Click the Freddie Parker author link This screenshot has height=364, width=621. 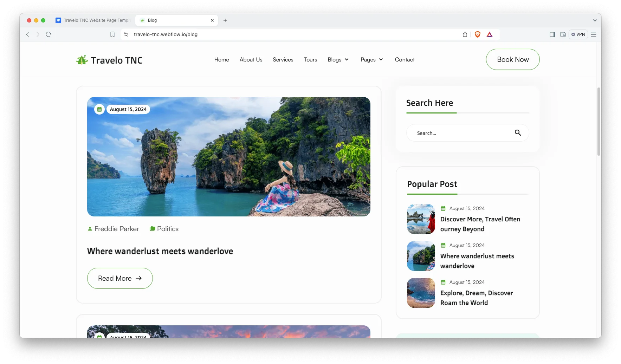(117, 229)
